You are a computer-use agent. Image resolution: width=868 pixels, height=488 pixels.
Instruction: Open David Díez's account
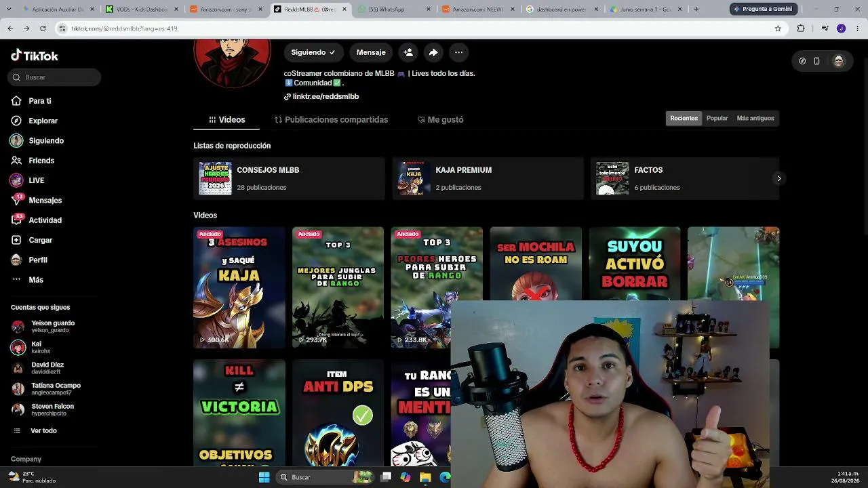[38, 368]
